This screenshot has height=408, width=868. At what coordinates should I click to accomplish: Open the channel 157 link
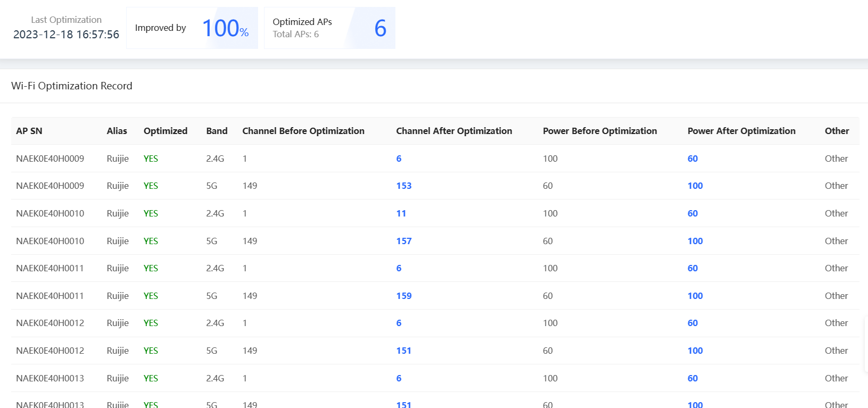pyautogui.click(x=404, y=241)
